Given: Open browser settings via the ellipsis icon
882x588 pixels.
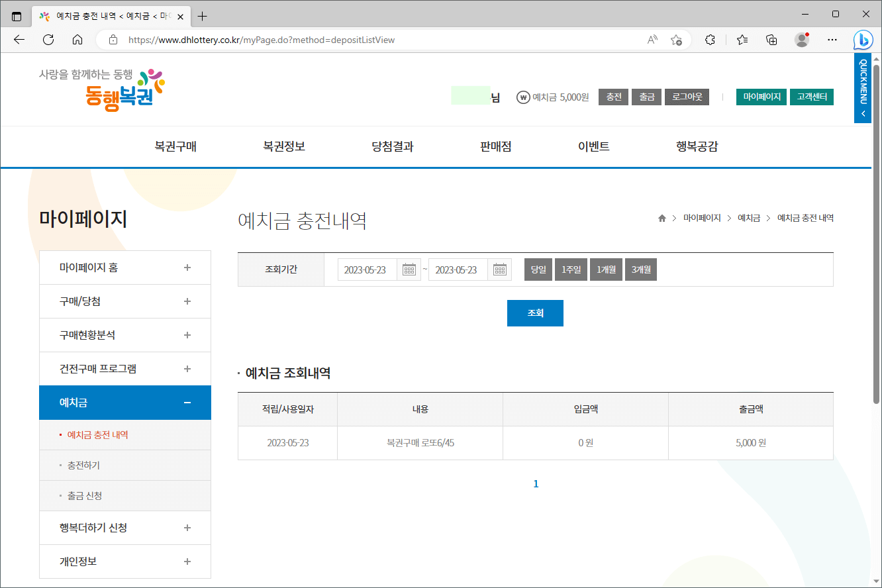Looking at the screenshot, I should (832, 40).
